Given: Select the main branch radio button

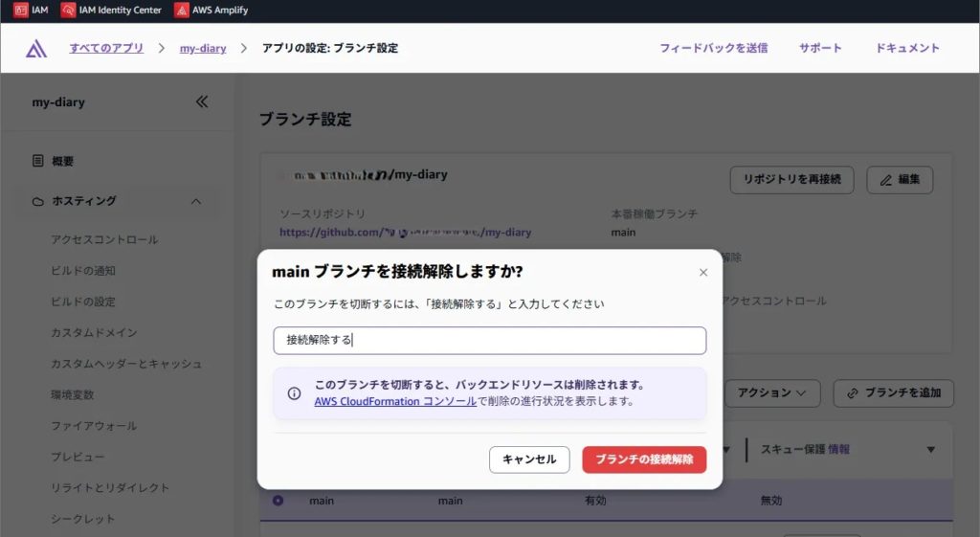Looking at the screenshot, I should coord(278,501).
